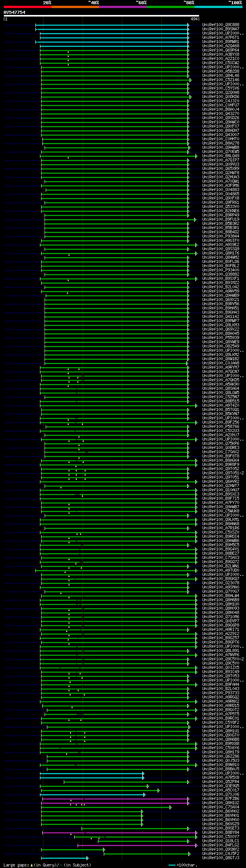Click the cyan alignment bar for UniRef100_Q8GTJ3

(65, 858)
